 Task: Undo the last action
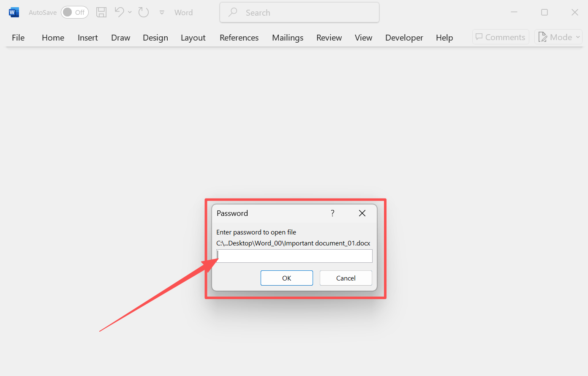tap(120, 12)
